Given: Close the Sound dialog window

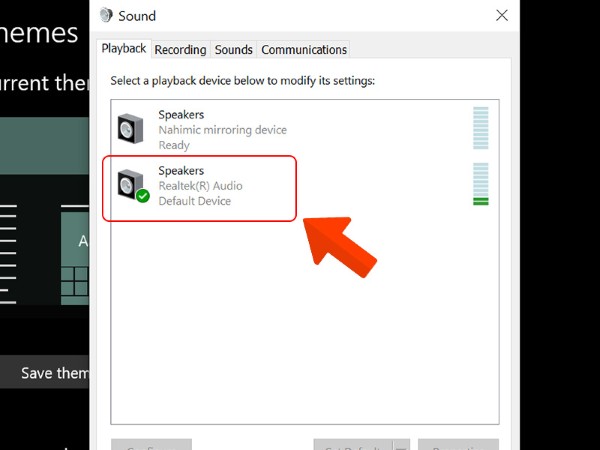Looking at the screenshot, I should [502, 15].
